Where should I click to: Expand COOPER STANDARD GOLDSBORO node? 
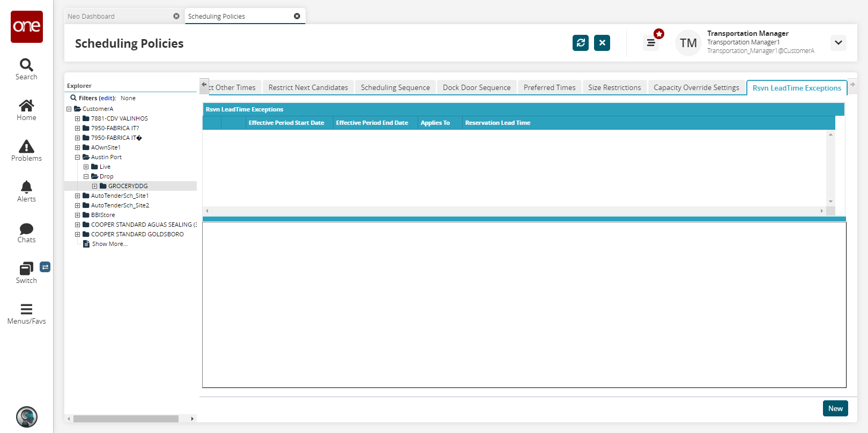pos(77,234)
